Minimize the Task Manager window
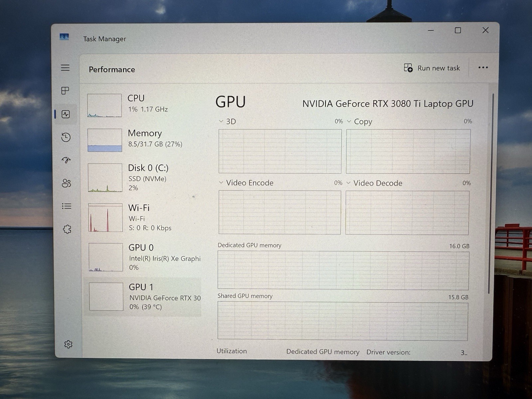532x399 pixels. tap(431, 30)
